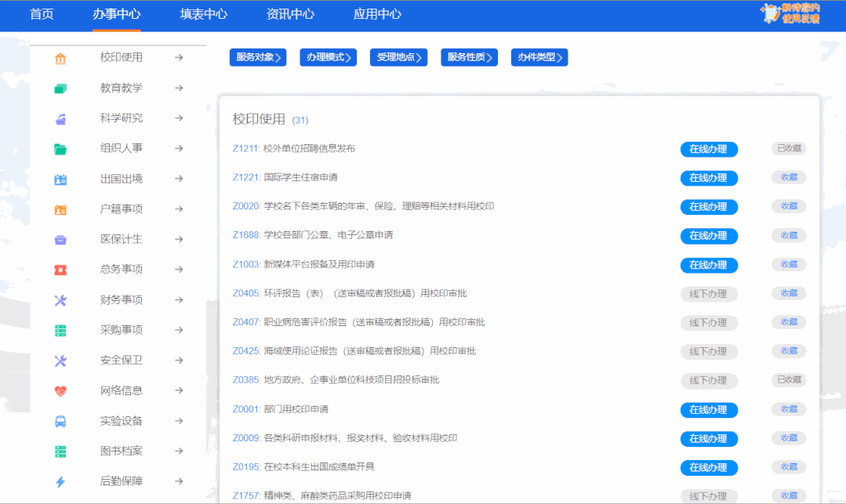The image size is (846, 504).
Task: Select the 校印使用 stamp icon in sidebar
Action: 61,57
